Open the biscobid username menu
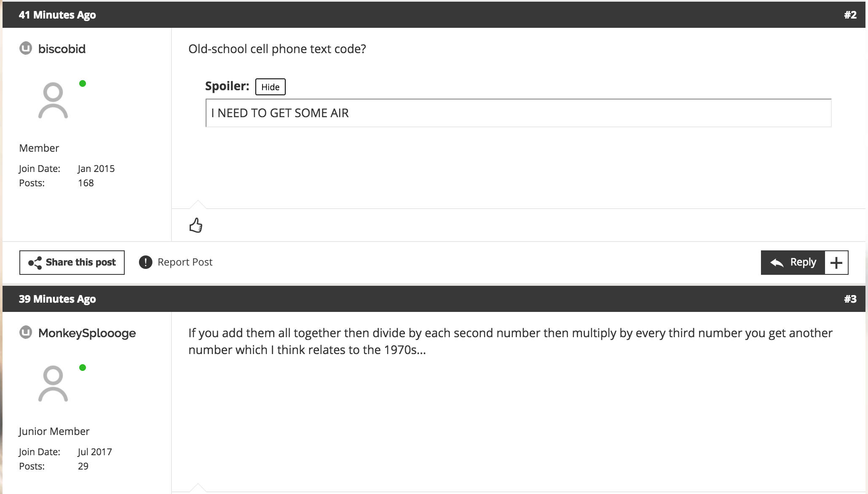Image resolution: width=868 pixels, height=494 pixels. pyautogui.click(x=62, y=49)
